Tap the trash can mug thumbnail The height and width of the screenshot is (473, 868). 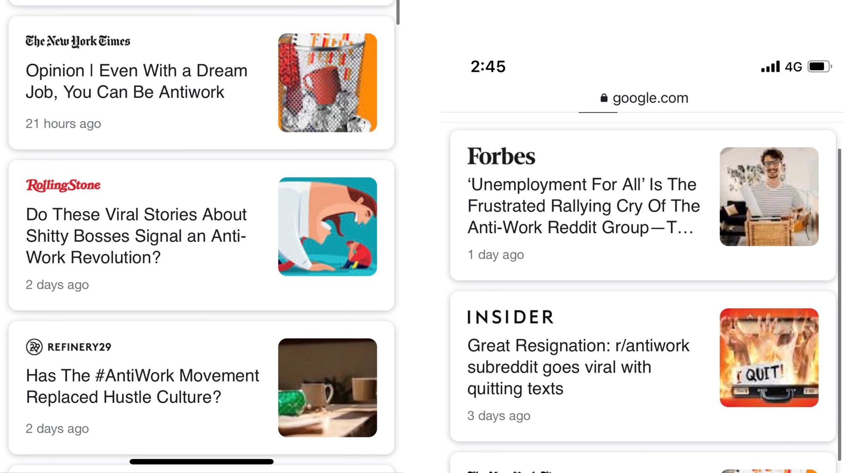327,83
